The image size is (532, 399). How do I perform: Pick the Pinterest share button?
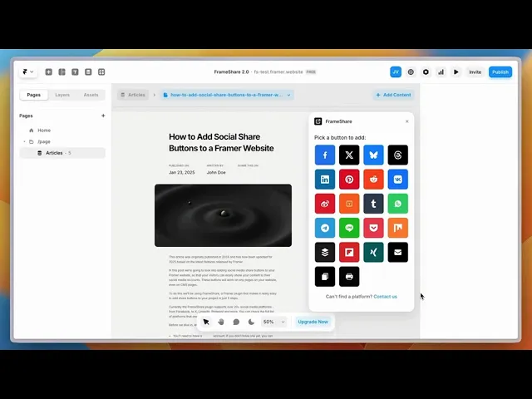(x=349, y=180)
